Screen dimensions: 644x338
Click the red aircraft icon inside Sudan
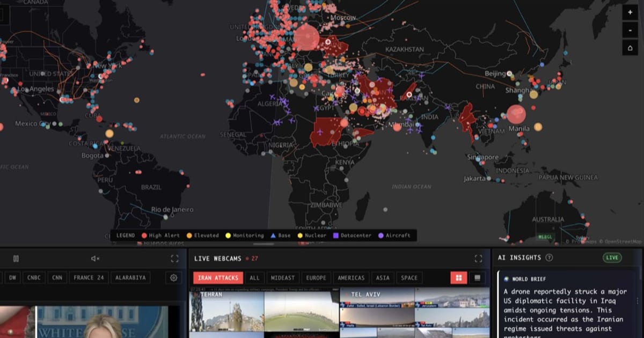click(x=321, y=131)
